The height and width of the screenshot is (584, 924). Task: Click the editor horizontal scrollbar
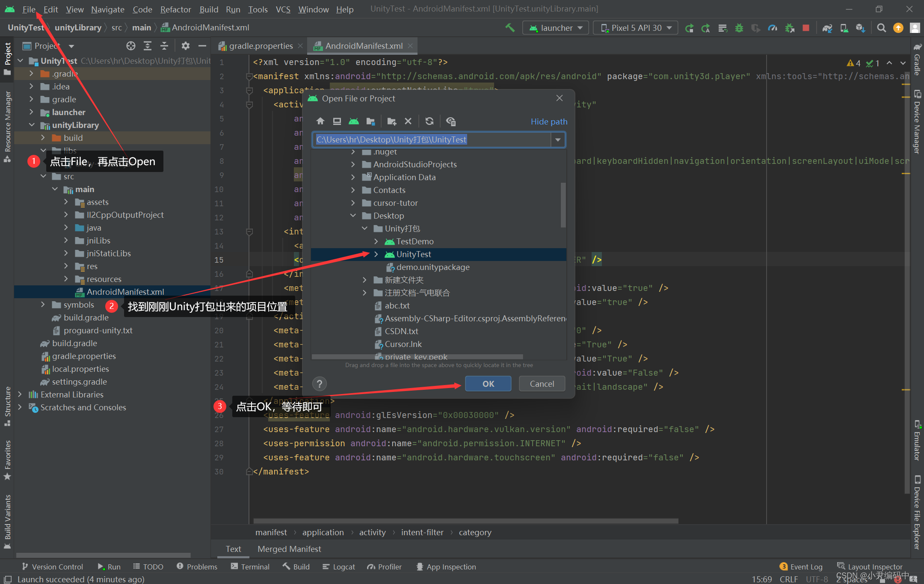pyautogui.click(x=465, y=521)
